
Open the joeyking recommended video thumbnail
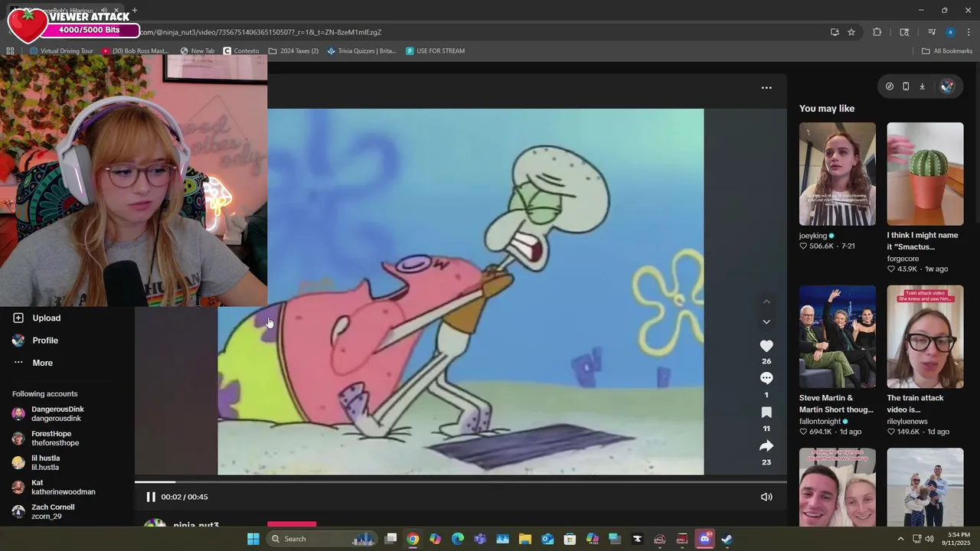[838, 174]
